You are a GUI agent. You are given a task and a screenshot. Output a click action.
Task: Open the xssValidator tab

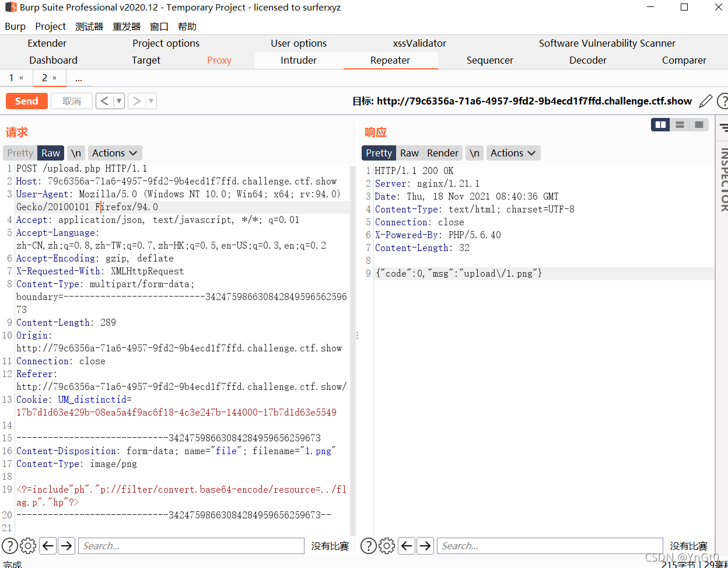pyautogui.click(x=419, y=43)
